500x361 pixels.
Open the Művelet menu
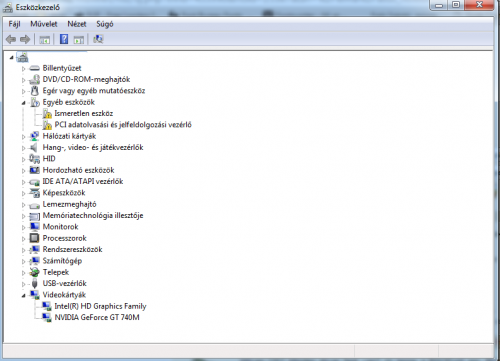pyautogui.click(x=44, y=24)
